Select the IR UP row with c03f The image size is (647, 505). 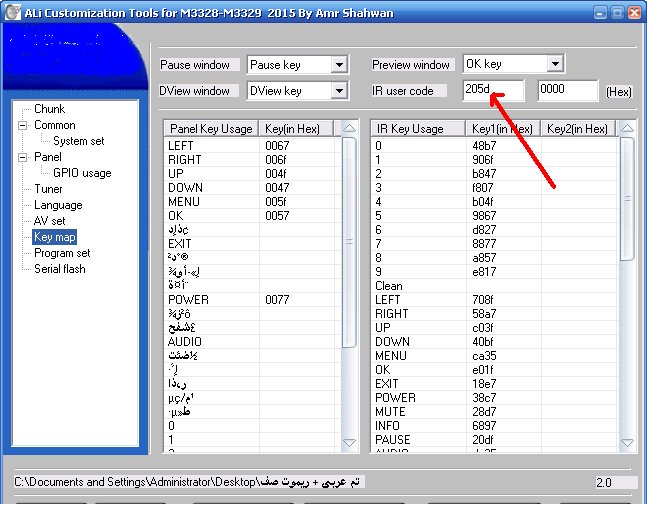coord(495,328)
